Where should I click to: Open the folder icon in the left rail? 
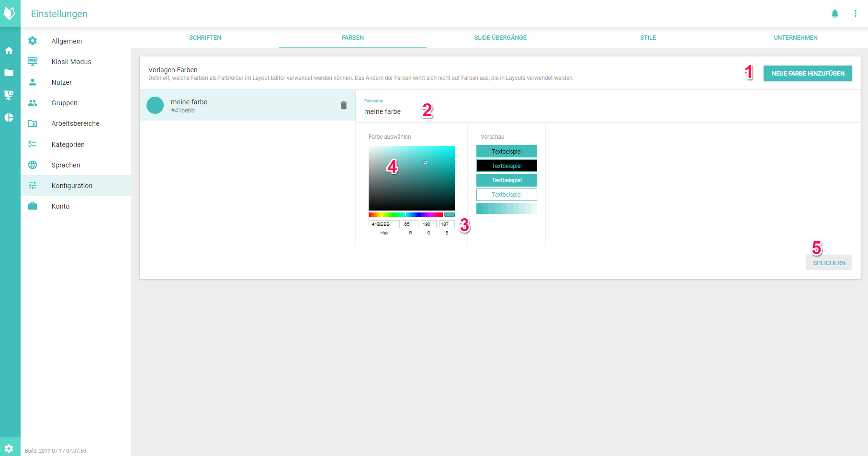click(9, 73)
